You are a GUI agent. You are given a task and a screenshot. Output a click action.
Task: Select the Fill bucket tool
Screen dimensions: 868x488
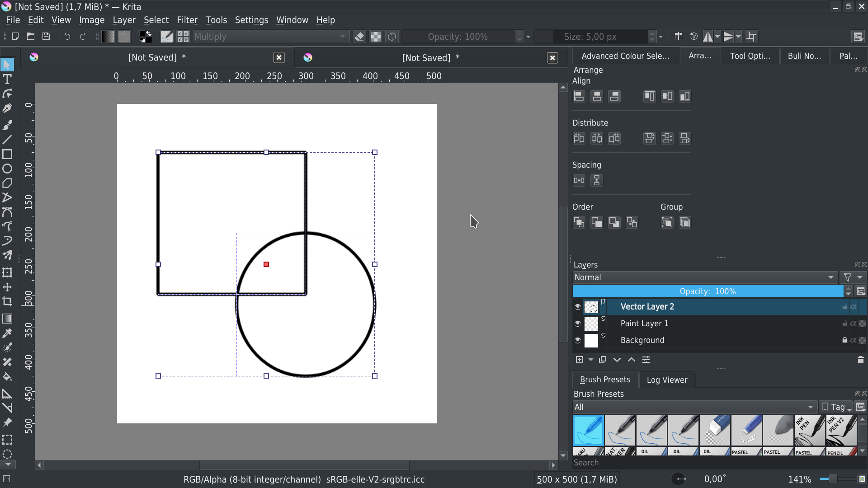(7, 377)
